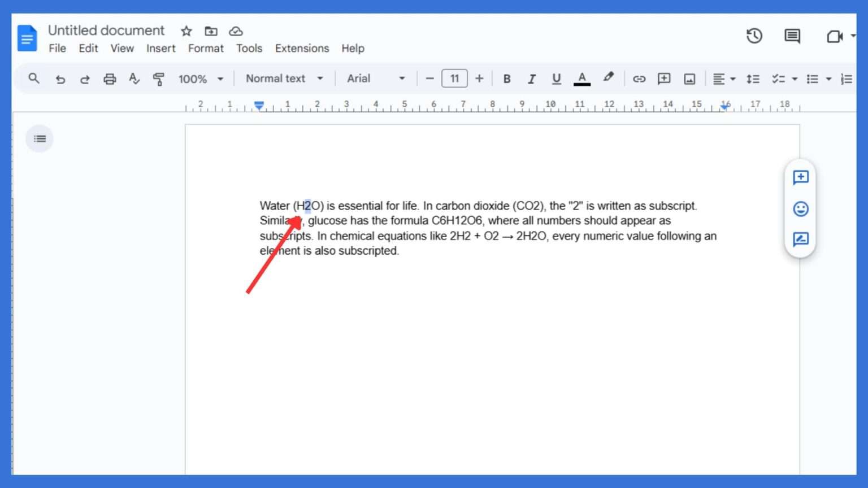
Task: Click the insert link icon
Action: coord(639,79)
